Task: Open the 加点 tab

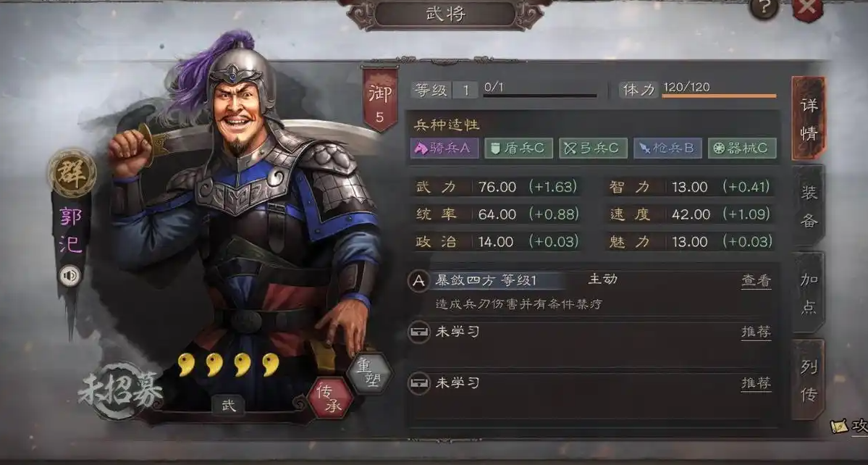Action: pyautogui.click(x=809, y=293)
